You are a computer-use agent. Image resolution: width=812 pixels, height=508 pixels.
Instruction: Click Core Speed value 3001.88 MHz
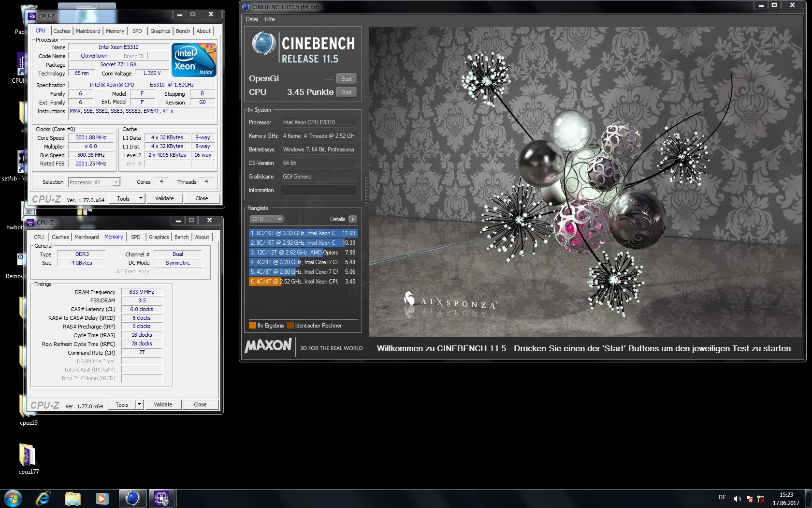(91, 137)
